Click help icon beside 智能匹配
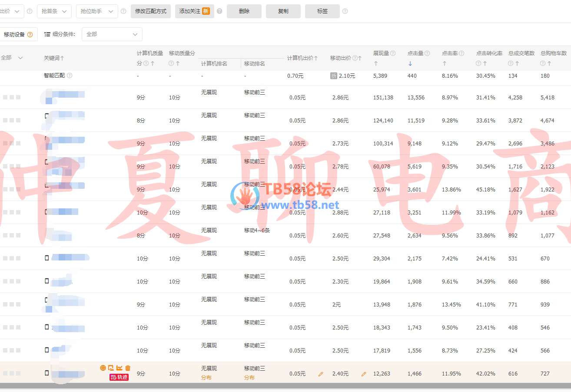Screen dimensions: 571x392 pos(70,76)
